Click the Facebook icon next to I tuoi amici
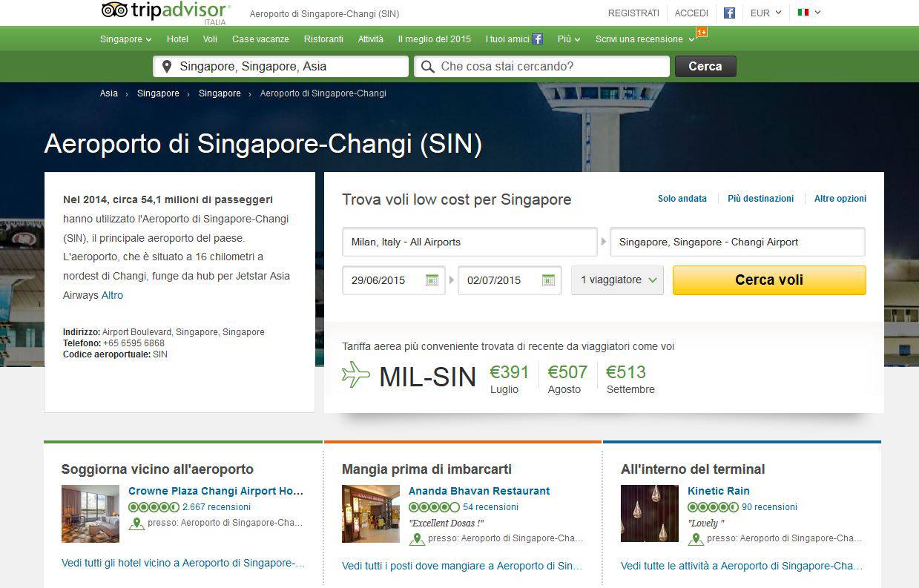Viewport: 919px width, 588px height. coord(538,39)
